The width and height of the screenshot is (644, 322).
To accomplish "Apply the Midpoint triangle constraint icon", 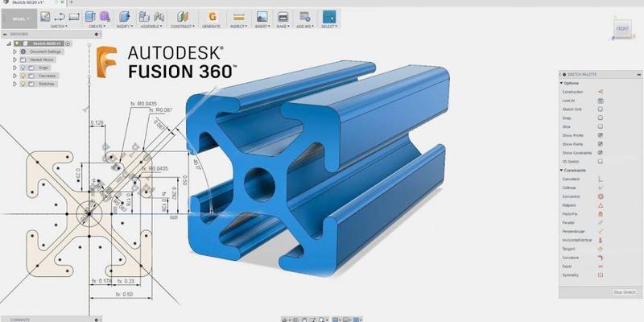I will 601,205.
